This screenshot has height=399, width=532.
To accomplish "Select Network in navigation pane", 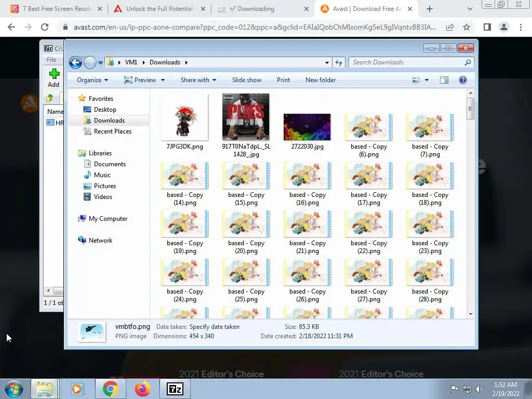I will coord(96,240).
